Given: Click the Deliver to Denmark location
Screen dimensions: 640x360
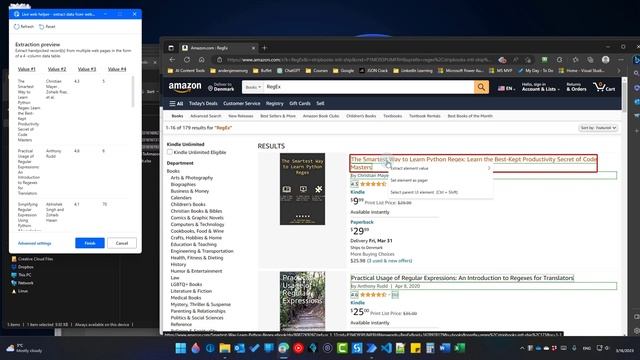Looking at the screenshot, I should tap(221, 87).
